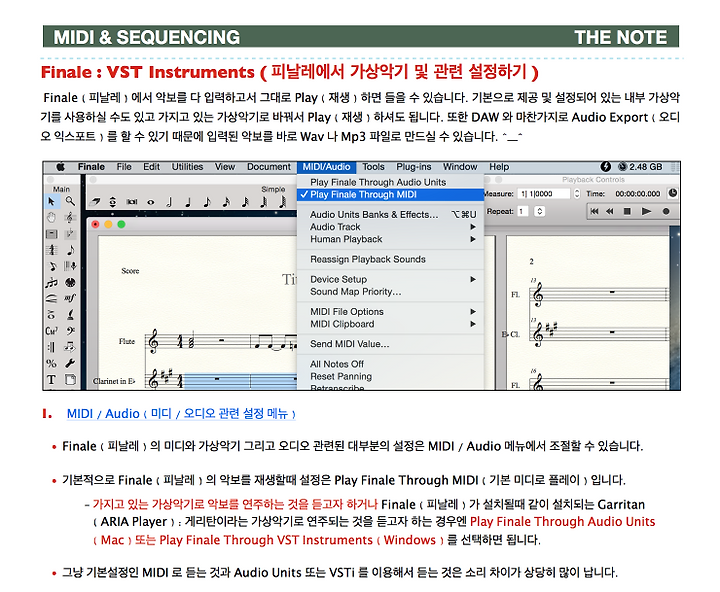Select the Lyrics quill tool
This screenshot has height=592, width=720.
click(x=70, y=315)
